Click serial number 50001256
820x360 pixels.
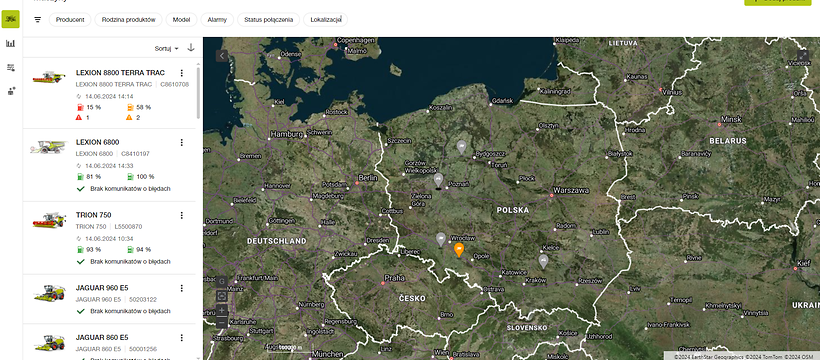coord(143,349)
